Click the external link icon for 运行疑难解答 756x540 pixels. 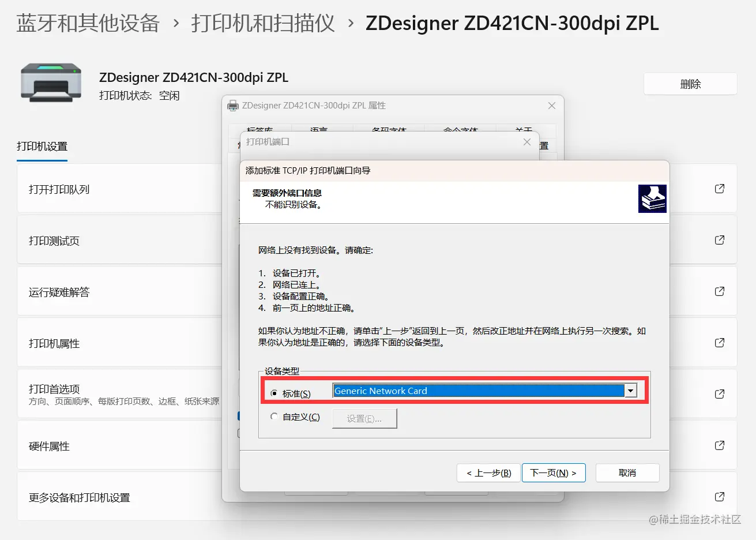[x=719, y=291]
